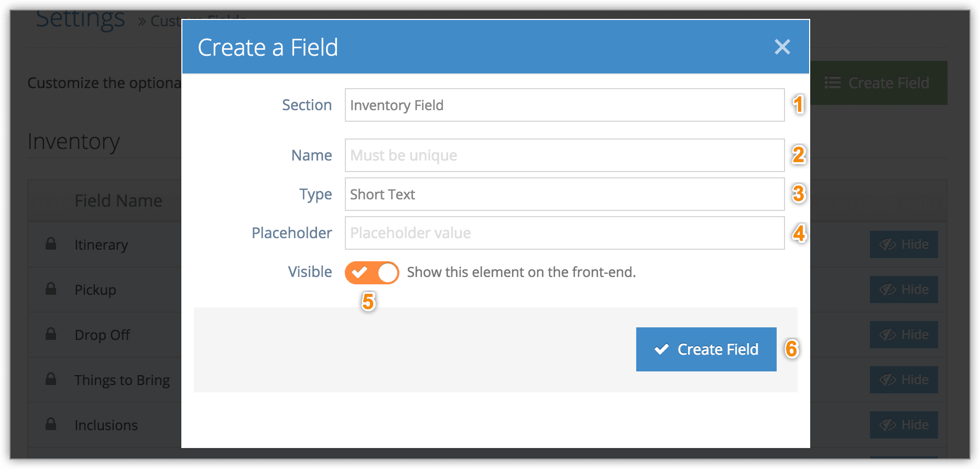Hide the Drop Off field
Image resolution: width=980 pixels, height=469 pixels.
click(904, 335)
